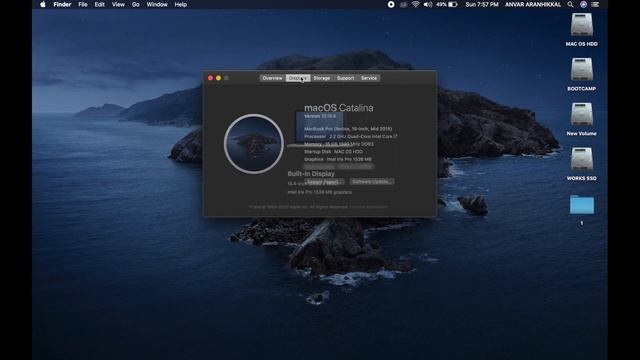Switch to the Displays tab

[298, 78]
